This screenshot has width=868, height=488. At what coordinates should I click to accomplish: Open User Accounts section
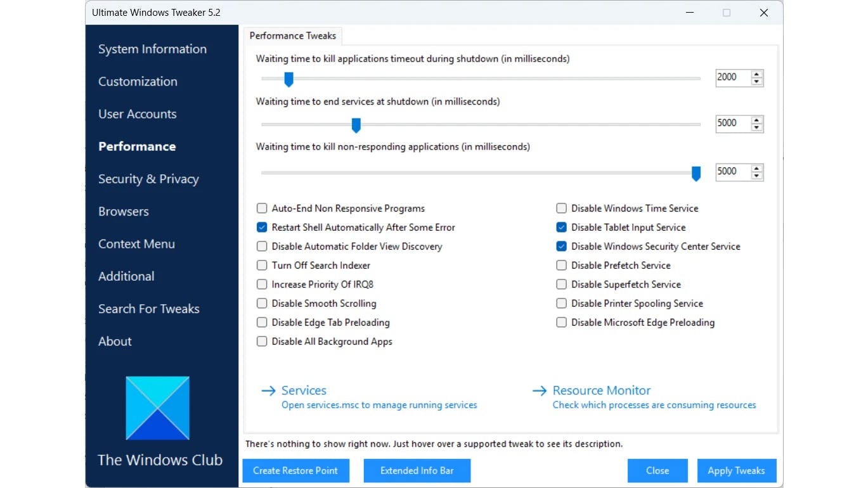(x=138, y=114)
